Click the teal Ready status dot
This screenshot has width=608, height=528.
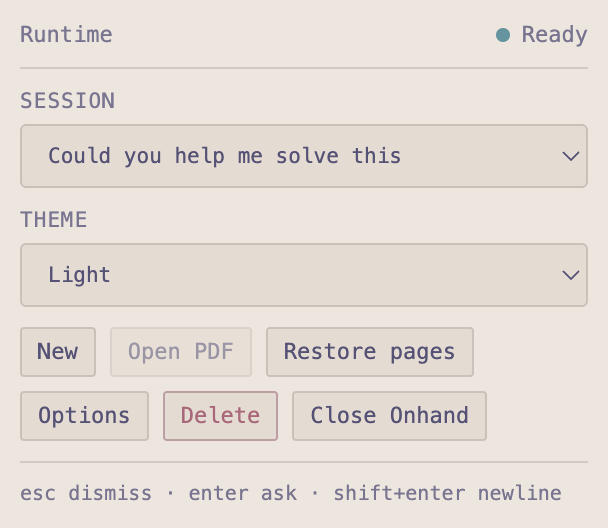pos(503,35)
